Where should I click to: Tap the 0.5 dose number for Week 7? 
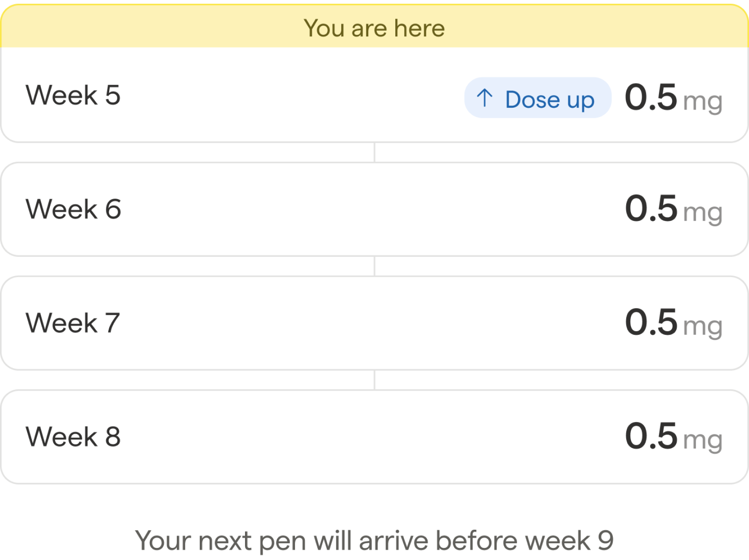coord(651,322)
